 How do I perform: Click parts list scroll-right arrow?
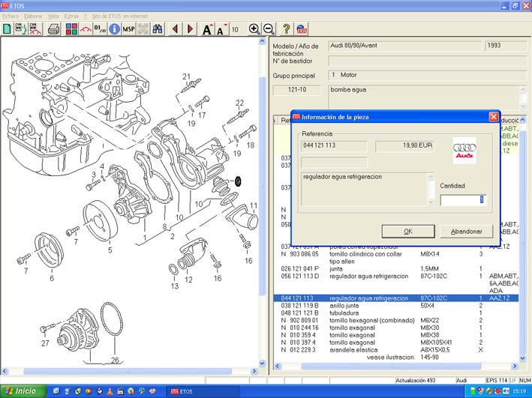[515, 366]
